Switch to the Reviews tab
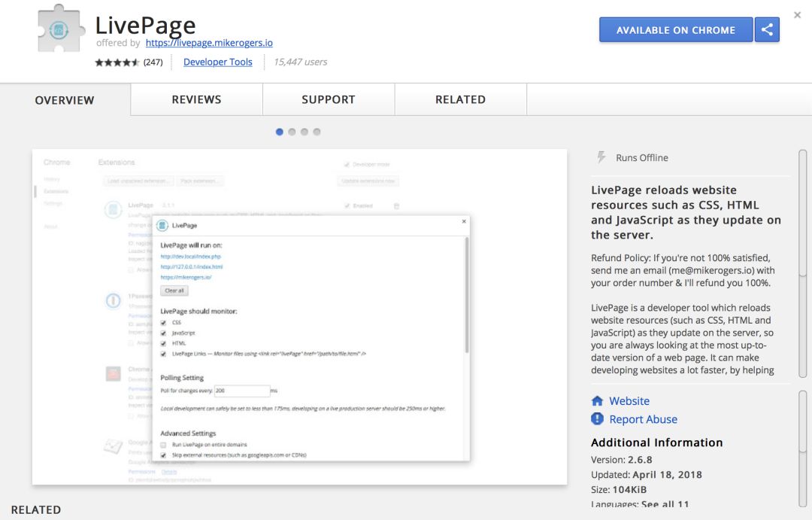Screen dimensions: 812x520 tap(197, 99)
